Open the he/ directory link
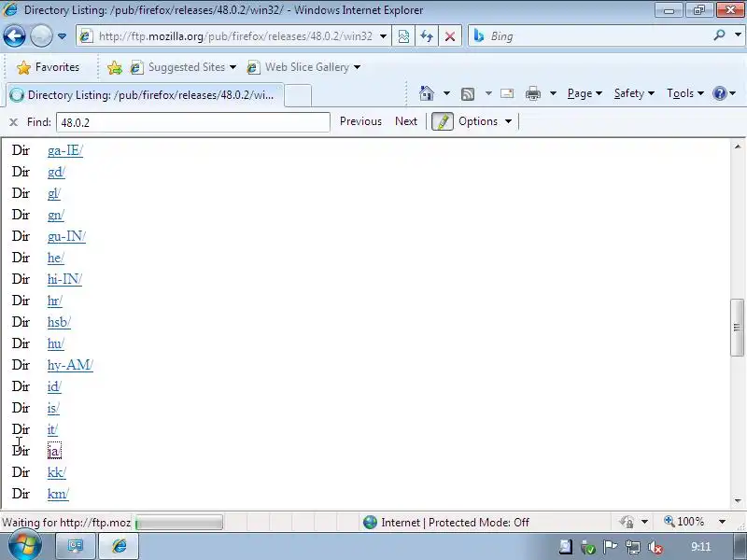Screen dimensions: 747x560 tap(56, 258)
